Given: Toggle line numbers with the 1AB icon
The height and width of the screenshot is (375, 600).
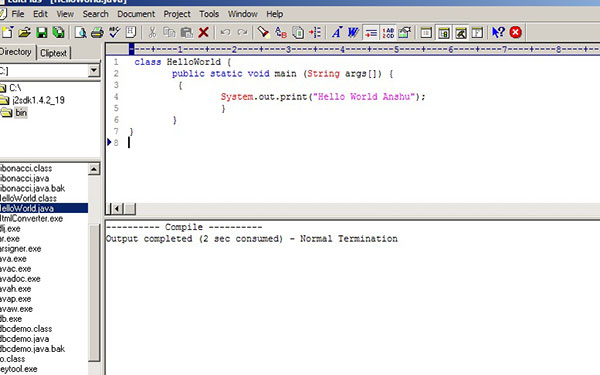Looking at the screenshot, I should [388, 33].
